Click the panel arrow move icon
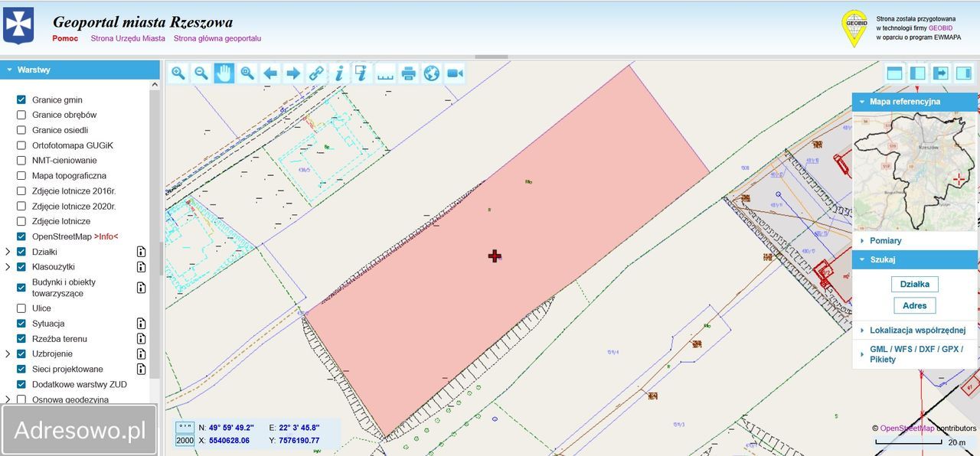 click(x=941, y=73)
